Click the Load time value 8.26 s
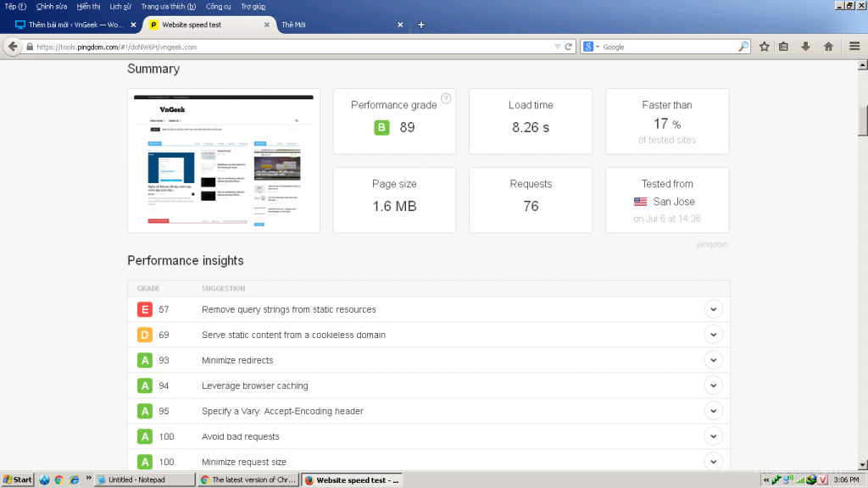The image size is (868, 488). [531, 127]
